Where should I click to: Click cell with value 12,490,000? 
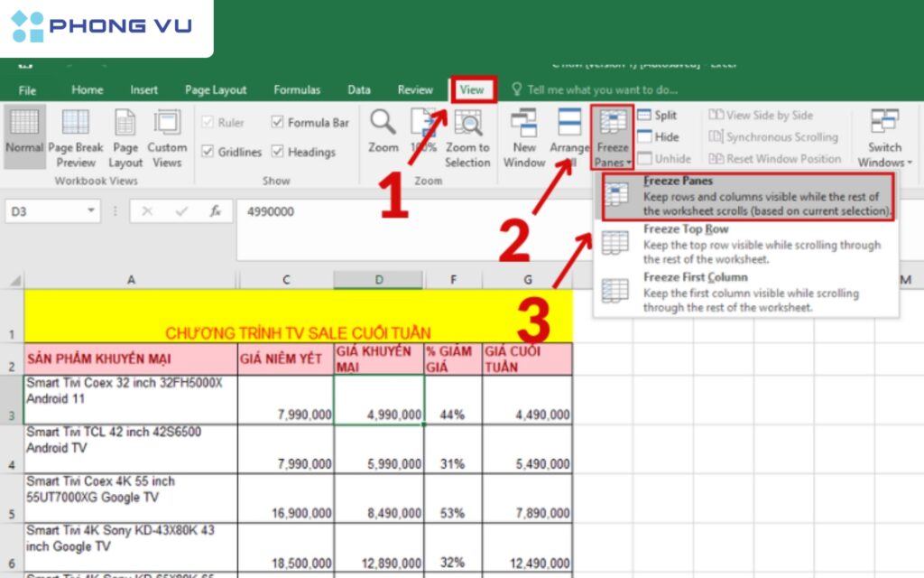[527, 547]
